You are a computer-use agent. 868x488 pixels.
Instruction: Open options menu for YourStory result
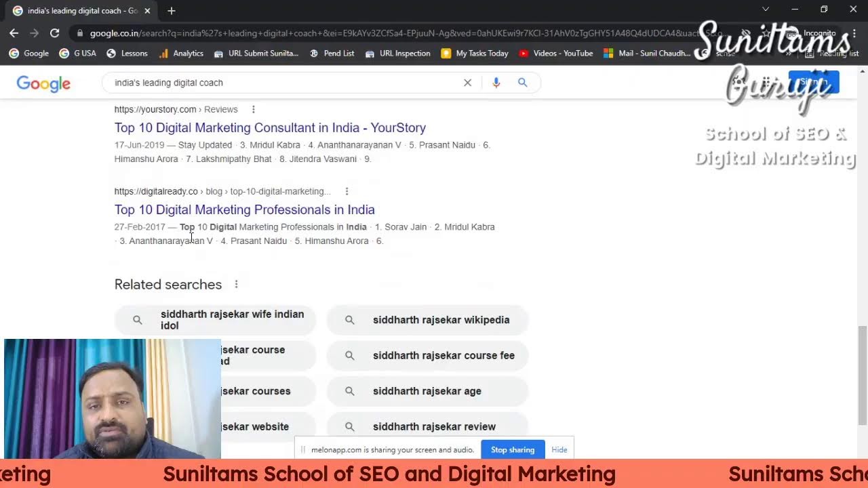point(254,109)
